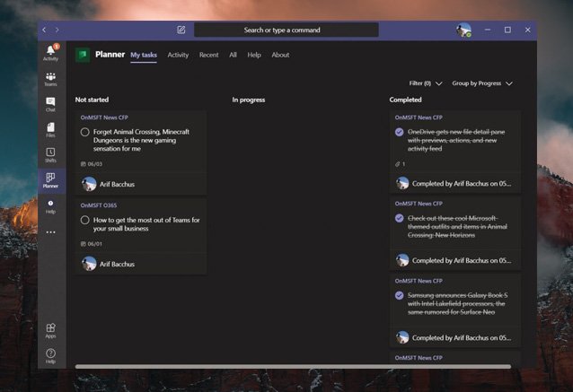Open Shifts in the left sidebar
The image size is (573, 392).
(x=50, y=155)
